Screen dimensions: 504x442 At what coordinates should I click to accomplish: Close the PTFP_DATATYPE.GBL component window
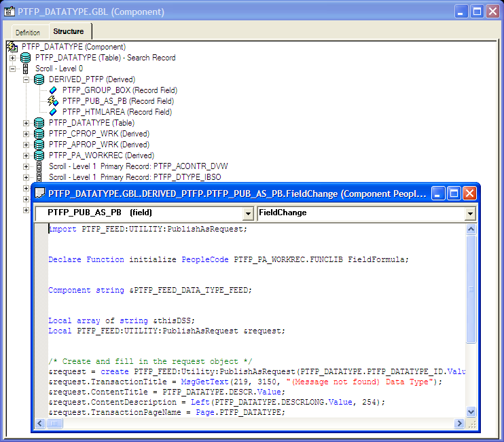click(492, 12)
